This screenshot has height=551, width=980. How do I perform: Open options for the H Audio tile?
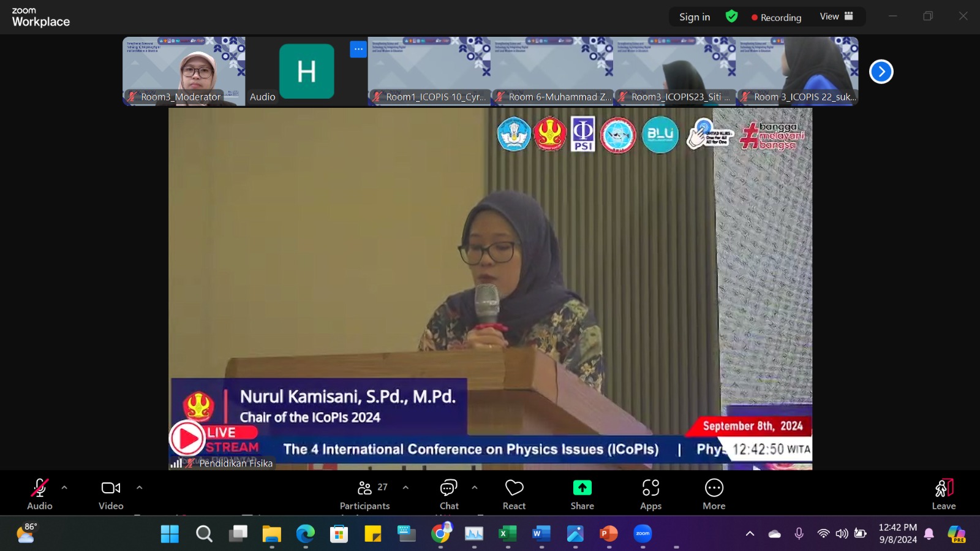[358, 49]
